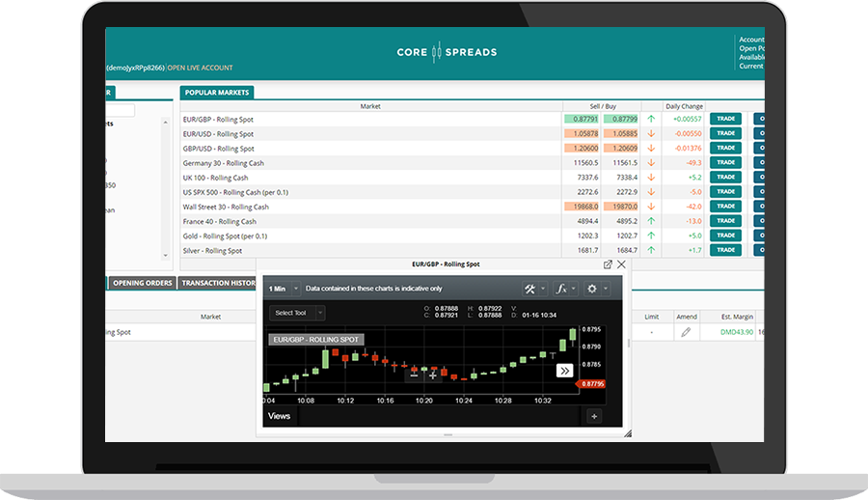Screen dimensions: 868x500
Task: Switch to the Opening Orders tab
Action: coord(143,283)
